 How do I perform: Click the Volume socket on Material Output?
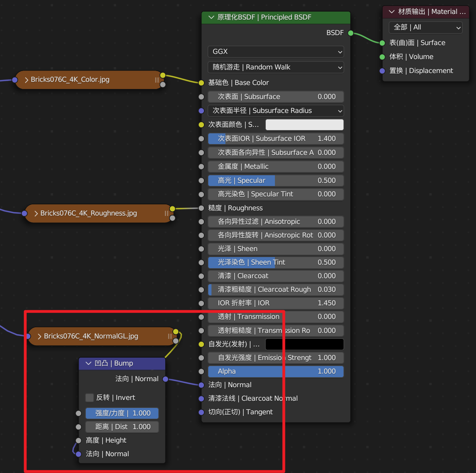click(x=382, y=57)
